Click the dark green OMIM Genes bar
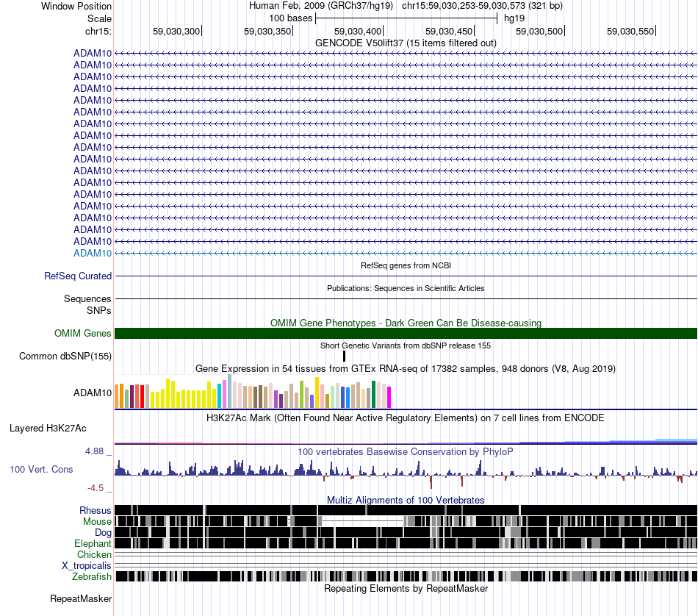 click(x=406, y=333)
